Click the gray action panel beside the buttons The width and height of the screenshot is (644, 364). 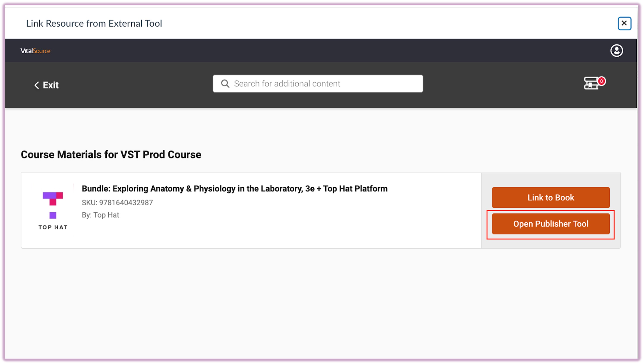pos(551,179)
